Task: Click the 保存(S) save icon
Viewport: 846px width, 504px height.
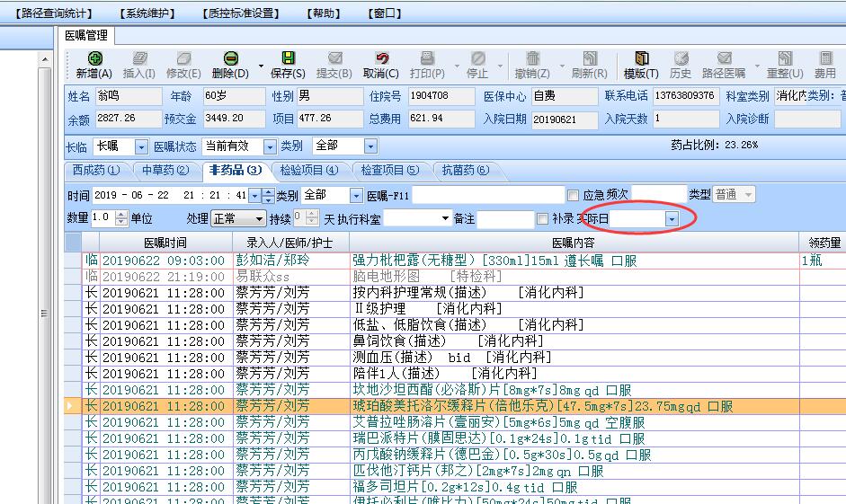Action: point(288,58)
